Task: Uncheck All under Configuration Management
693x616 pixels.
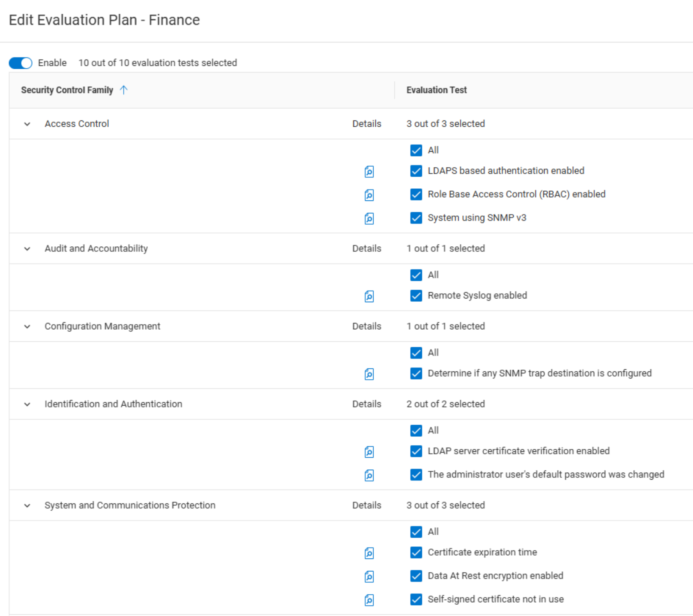Action: [x=416, y=353]
